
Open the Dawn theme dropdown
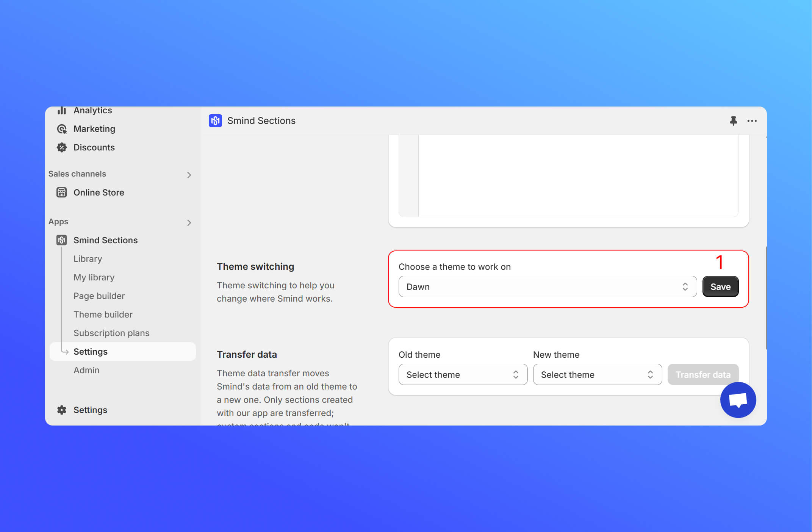pyautogui.click(x=548, y=286)
